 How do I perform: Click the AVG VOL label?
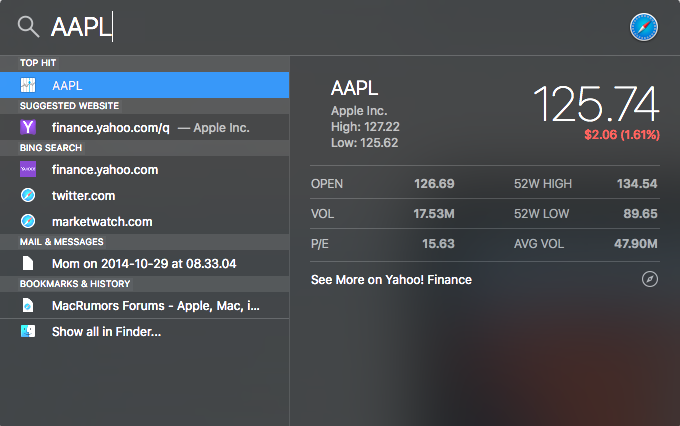pyautogui.click(x=539, y=243)
